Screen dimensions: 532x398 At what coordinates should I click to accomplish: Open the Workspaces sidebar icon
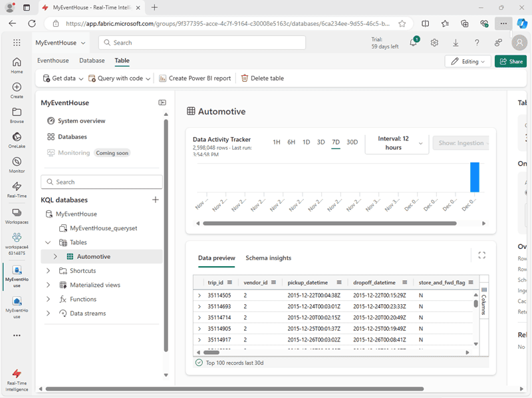point(17,214)
